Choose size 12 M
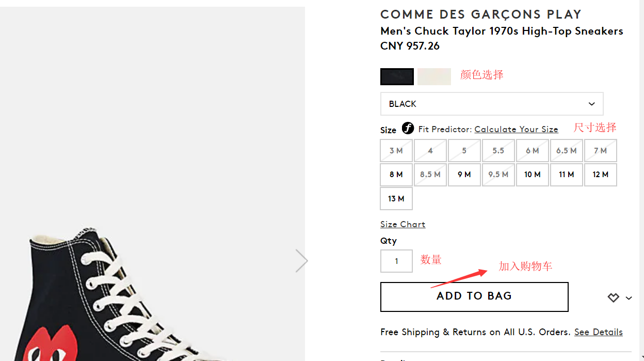The width and height of the screenshot is (644, 361). 600,175
